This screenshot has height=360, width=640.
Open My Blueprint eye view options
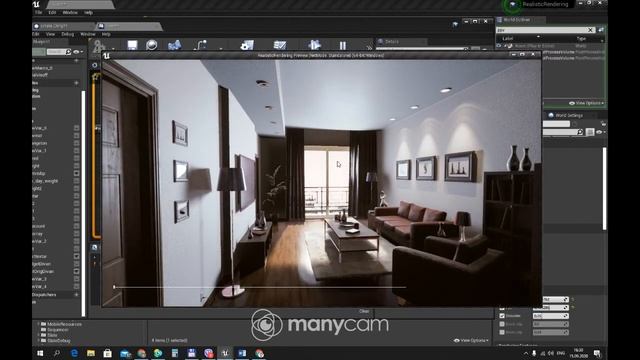[78, 52]
